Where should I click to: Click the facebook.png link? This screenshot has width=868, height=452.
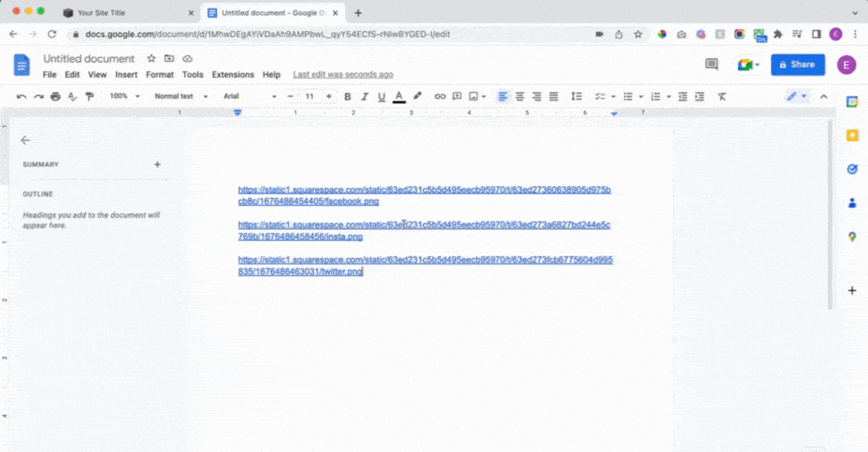click(424, 196)
